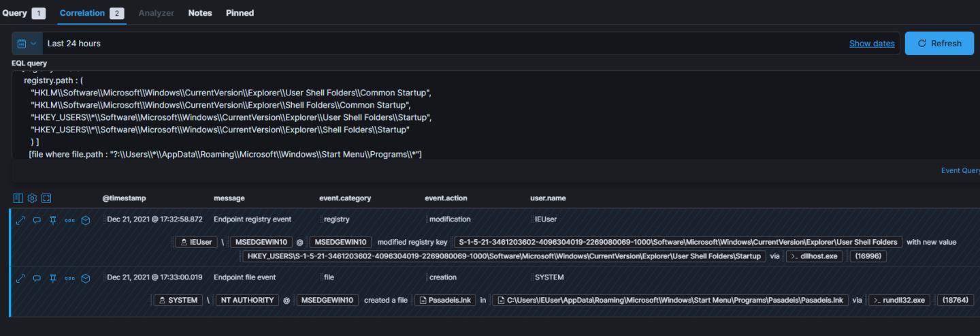The image size is (980, 336).
Task: Enter full screen timeline view
Action: click(x=46, y=198)
